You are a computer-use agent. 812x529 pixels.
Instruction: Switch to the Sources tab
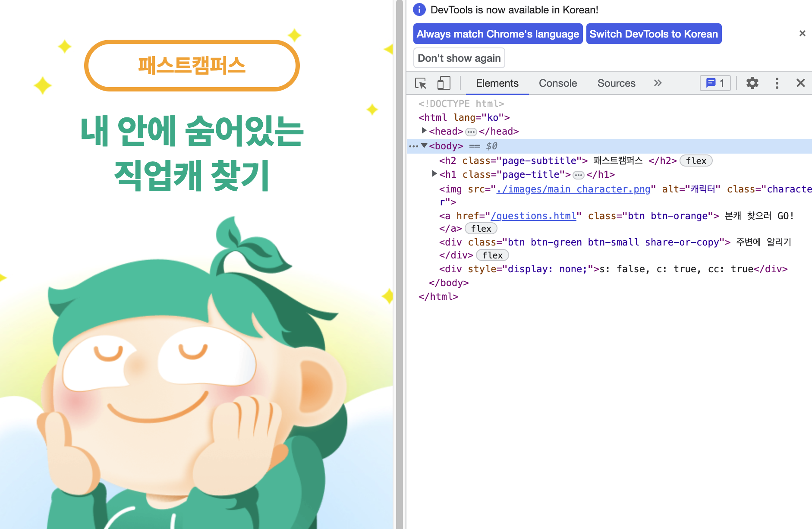click(x=616, y=83)
